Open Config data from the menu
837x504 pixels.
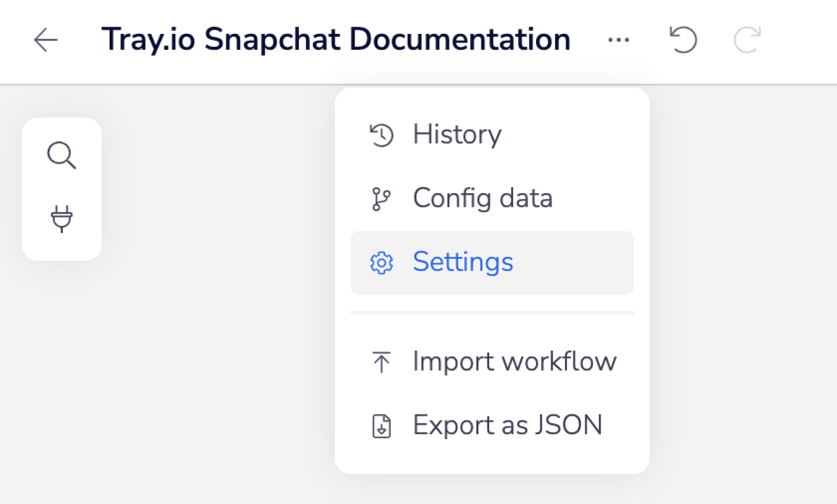[x=483, y=198]
